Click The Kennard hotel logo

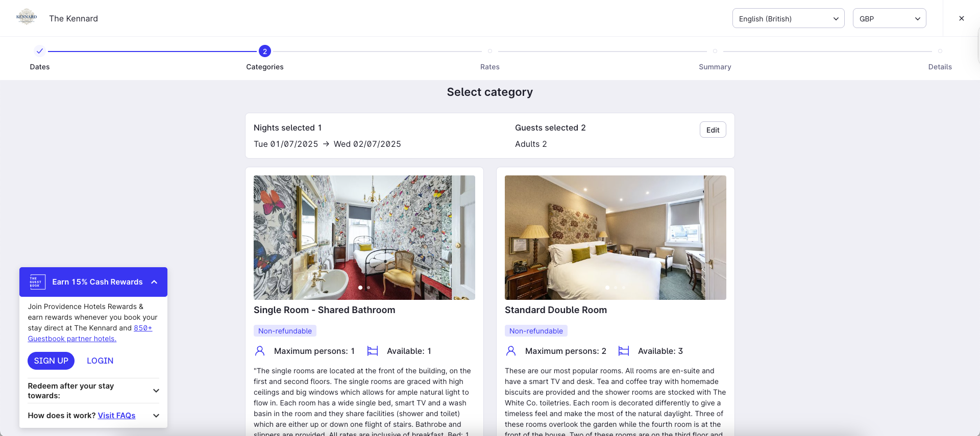point(27,17)
